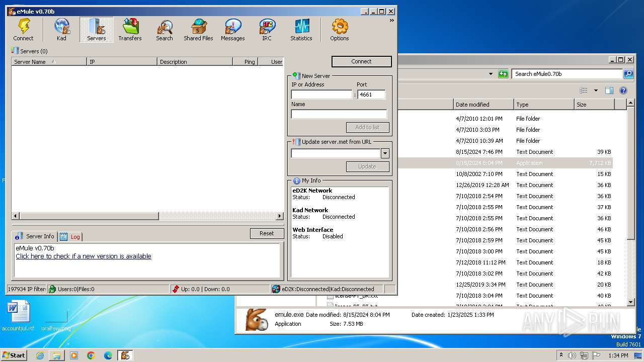Click the Port field showing 4661
644x362 pixels.
click(x=371, y=95)
